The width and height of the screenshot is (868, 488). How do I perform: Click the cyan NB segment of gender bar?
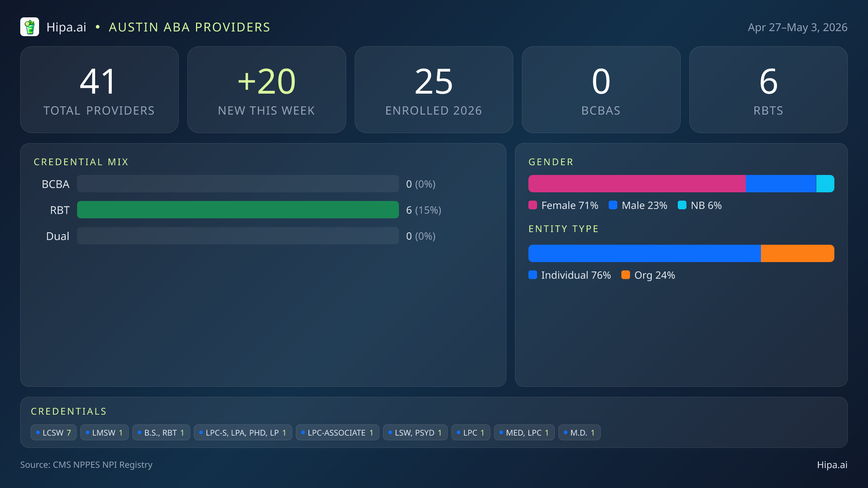(825, 184)
